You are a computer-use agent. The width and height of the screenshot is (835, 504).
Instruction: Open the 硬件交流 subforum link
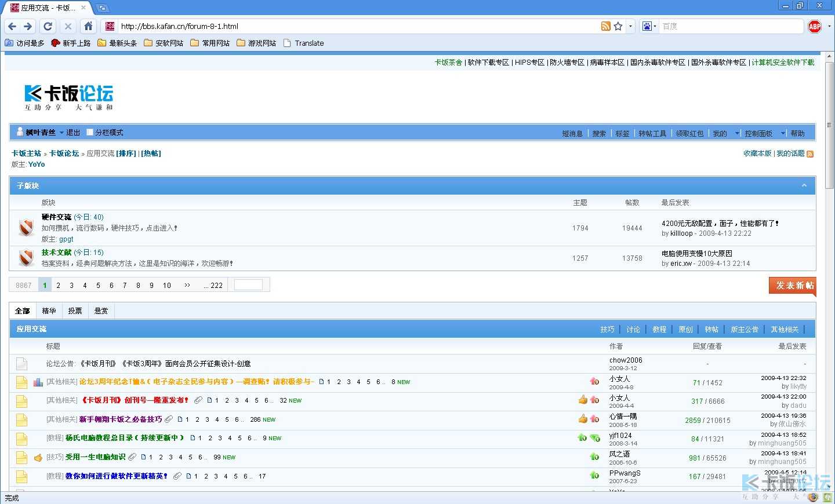(x=56, y=217)
